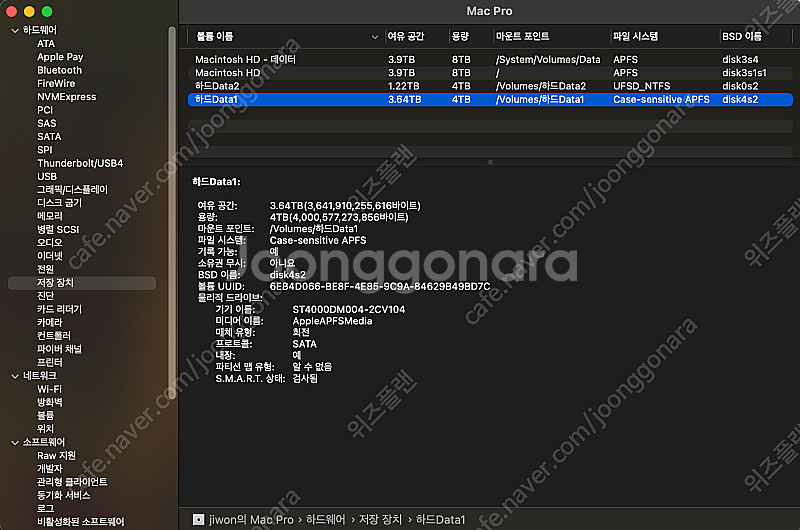The height and width of the screenshot is (530, 800).
Task: Click the device name ST4000DM004-2CV104
Action: coord(348,310)
